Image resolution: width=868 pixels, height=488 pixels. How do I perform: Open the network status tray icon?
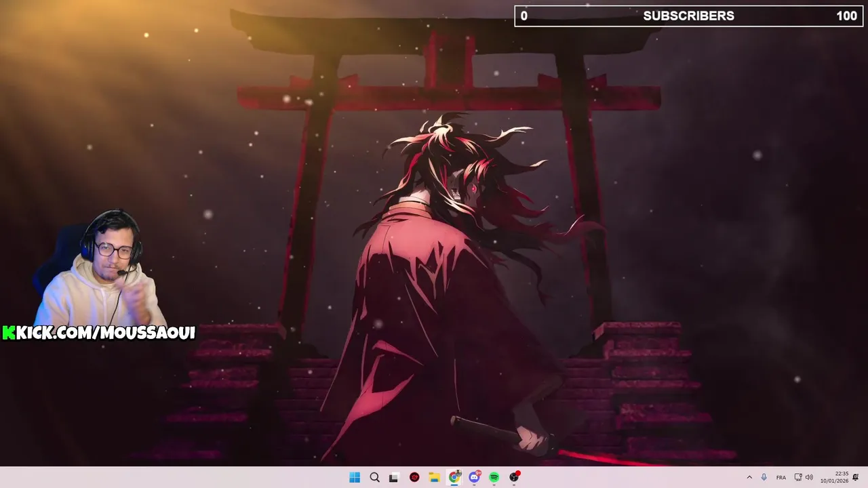click(x=798, y=477)
